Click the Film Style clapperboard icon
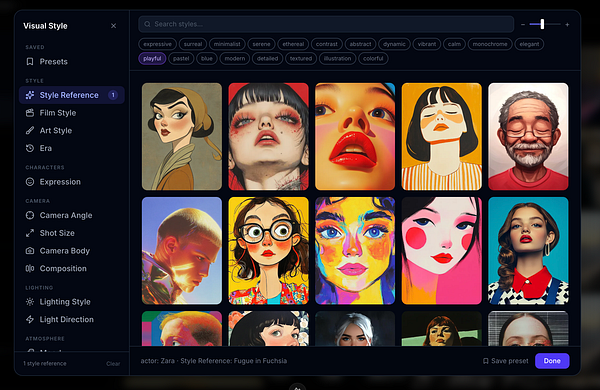 [x=30, y=113]
